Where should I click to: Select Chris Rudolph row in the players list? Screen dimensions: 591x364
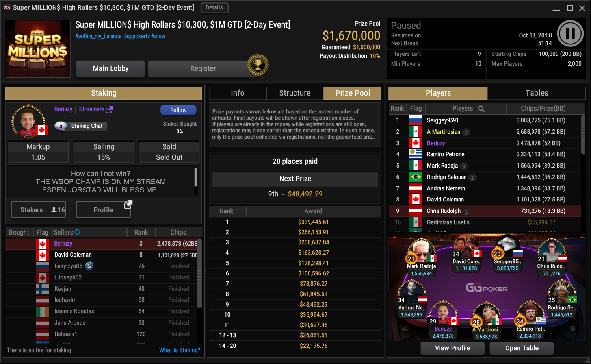pos(485,211)
